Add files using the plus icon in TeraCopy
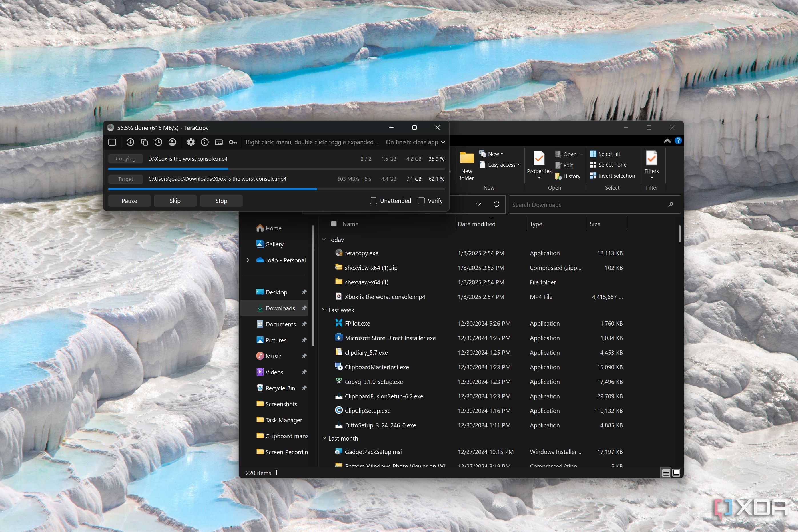This screenshot has height=532, width=798. (130, 142)
